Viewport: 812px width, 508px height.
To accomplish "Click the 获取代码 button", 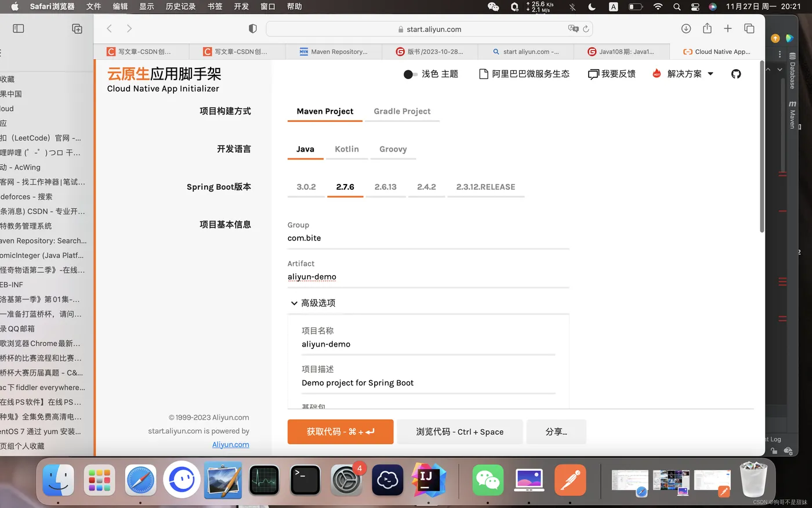I will (340, 432).
